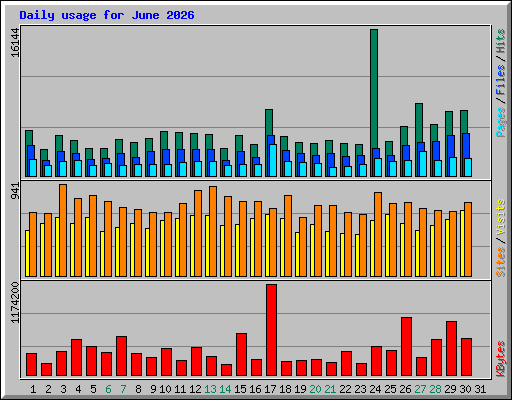Click day label 18 on the x-axis
512x400 pixels.
click(285, 389)
